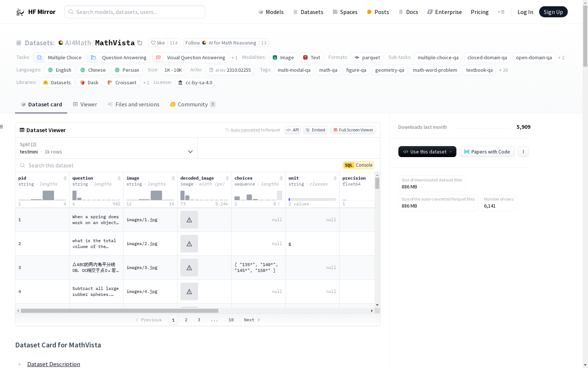Click the Question Answering task tag
This screenshot has width=588, height=368.
point(118,57)
